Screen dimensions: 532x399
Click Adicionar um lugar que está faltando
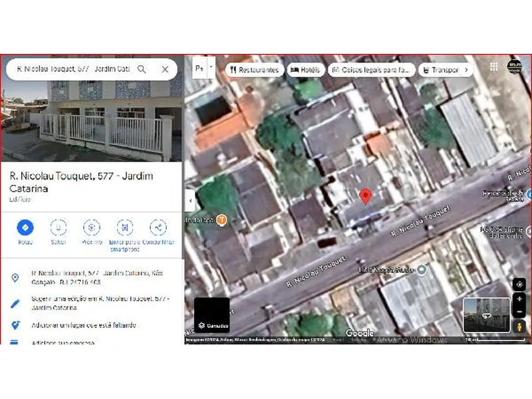[x=86, y=326]
